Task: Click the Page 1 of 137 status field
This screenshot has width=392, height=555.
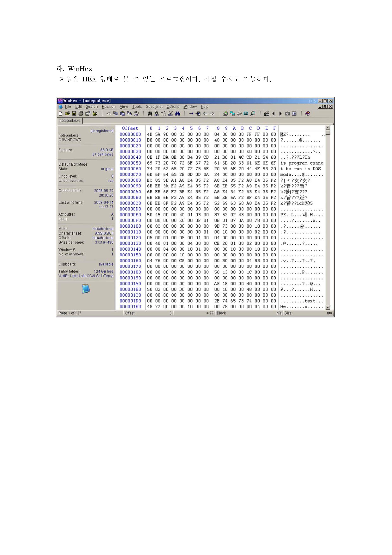Action: [70, 313]
